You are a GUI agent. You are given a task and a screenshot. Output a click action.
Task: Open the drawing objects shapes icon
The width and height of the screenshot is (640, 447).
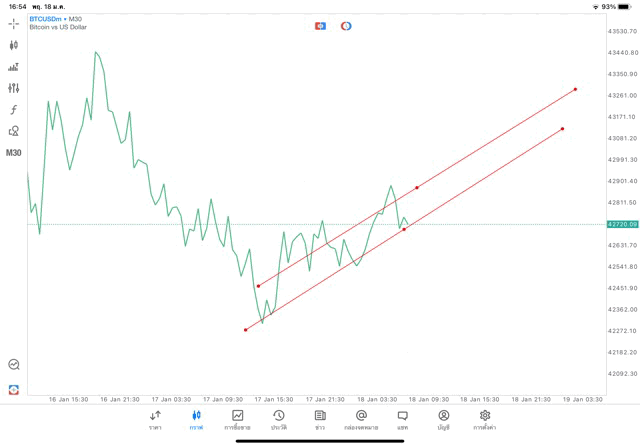(14, 131)
